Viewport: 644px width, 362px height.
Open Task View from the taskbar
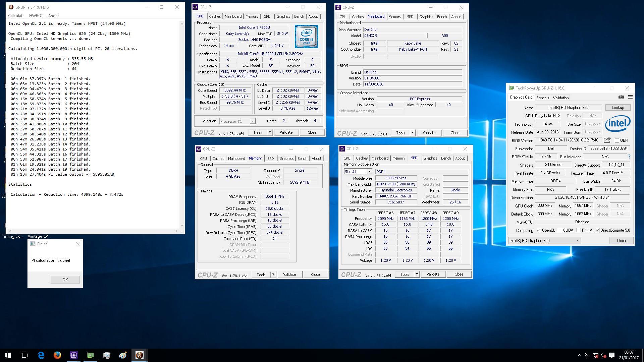pyautogui.click(x=24, y=355)
